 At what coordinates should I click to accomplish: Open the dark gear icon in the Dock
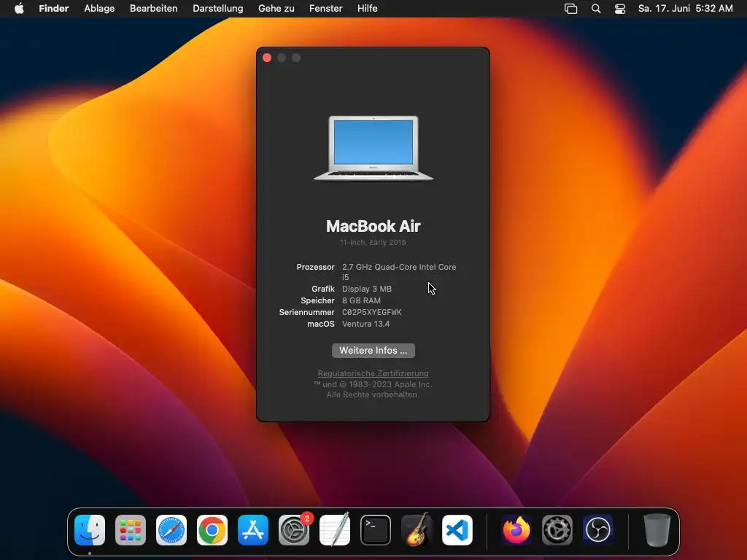557,530
